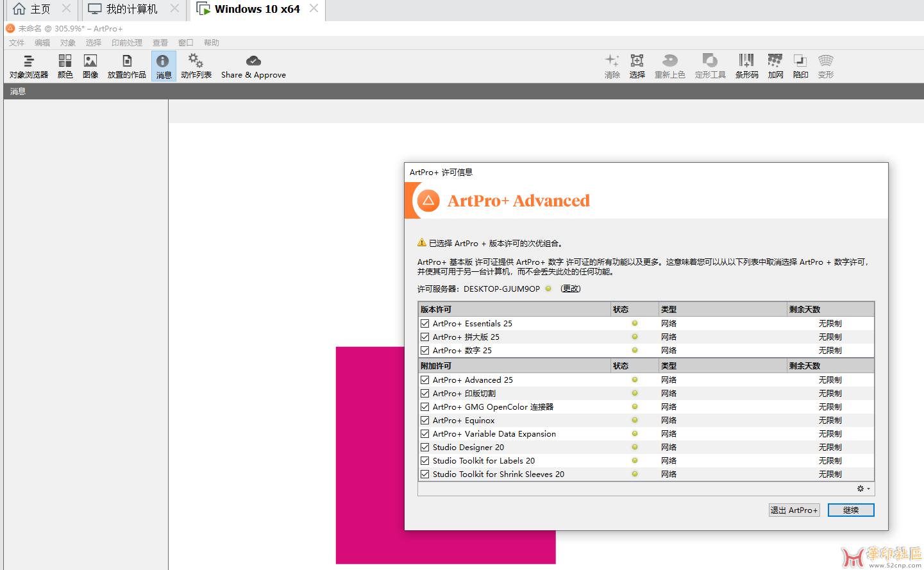Screen dimensions: 924x570
Task: Click 网络 in the Studio Designer 20 row
Action: pyautogui.click(x=669, y=447)
